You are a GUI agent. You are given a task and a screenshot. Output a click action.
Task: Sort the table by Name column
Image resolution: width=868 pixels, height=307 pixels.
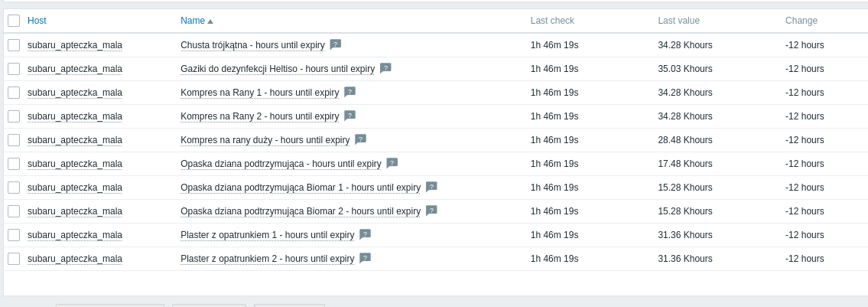(x=193, y=21)
